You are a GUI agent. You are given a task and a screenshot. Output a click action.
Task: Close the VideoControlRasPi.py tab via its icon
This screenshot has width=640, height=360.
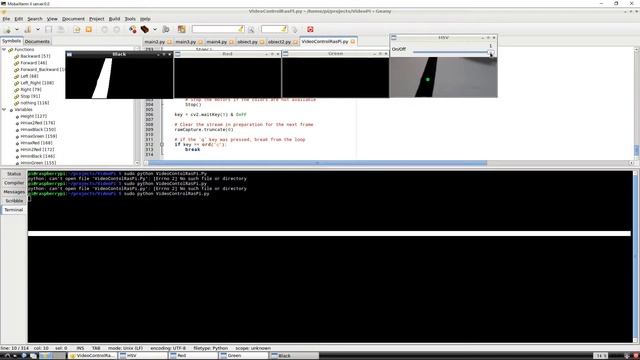pos(353,41)
